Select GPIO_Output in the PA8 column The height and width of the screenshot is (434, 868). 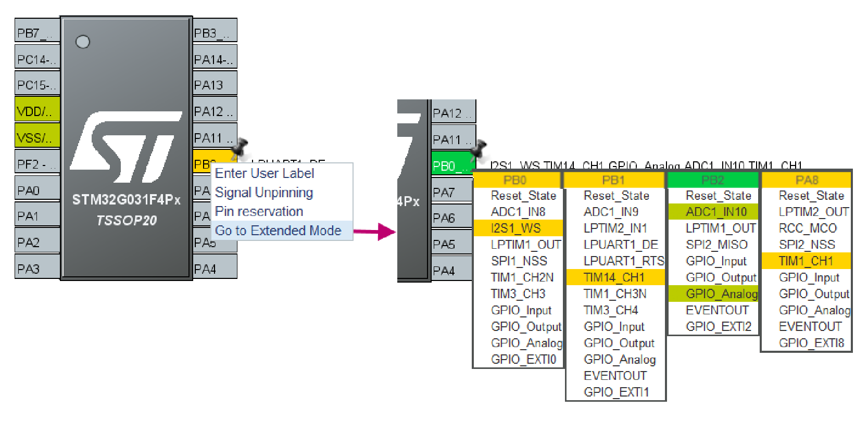tap(814, 293)
